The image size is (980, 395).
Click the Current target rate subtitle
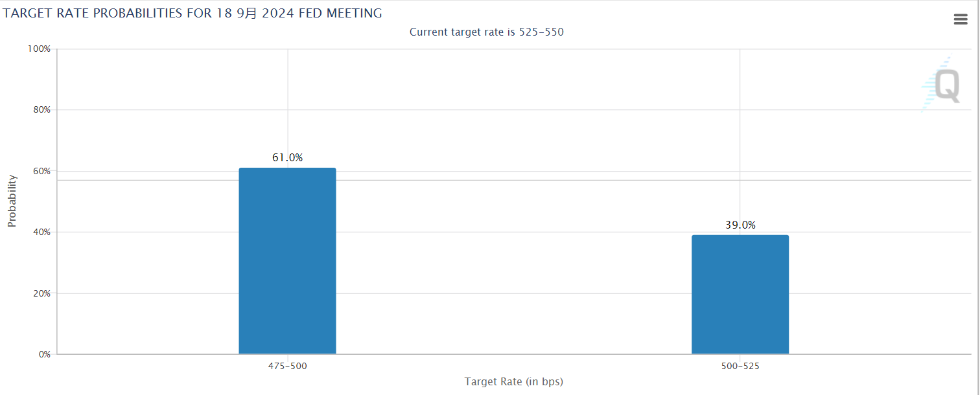487,32
